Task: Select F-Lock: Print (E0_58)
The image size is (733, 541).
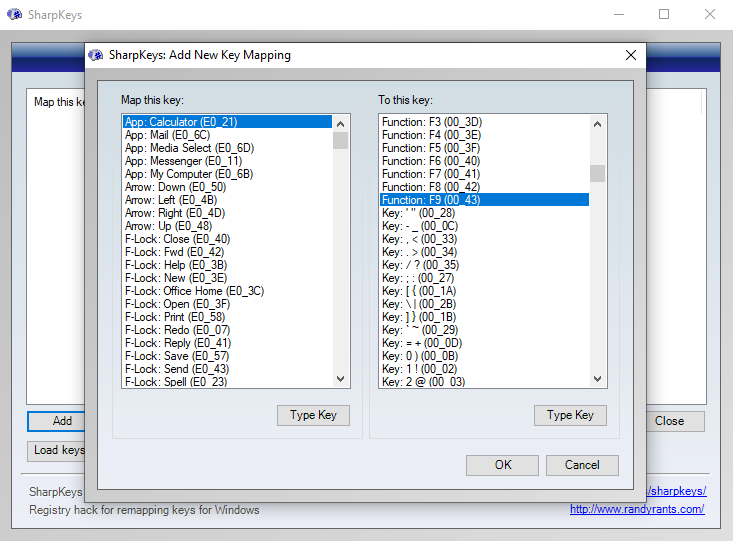Action: (x=228, y=317)
